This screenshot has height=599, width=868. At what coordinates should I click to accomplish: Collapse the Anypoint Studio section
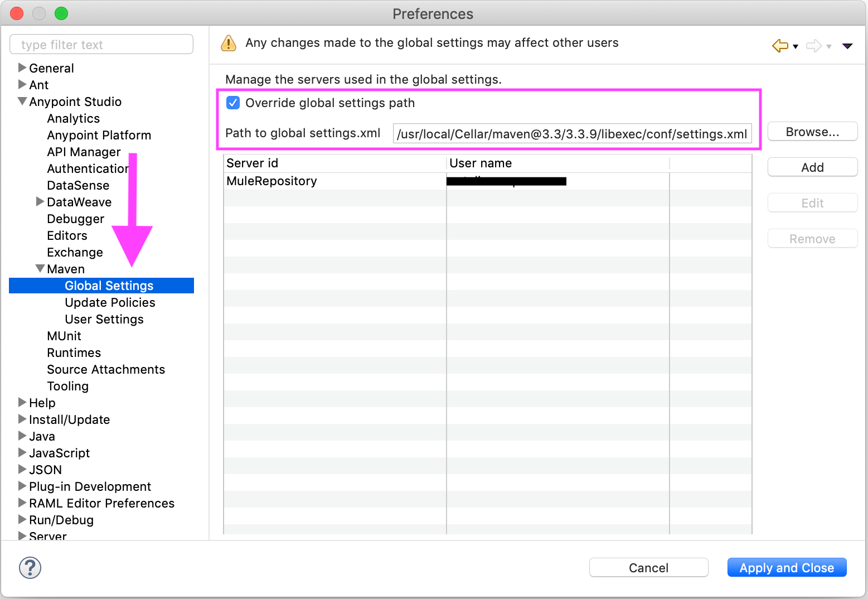pos(22,102)
